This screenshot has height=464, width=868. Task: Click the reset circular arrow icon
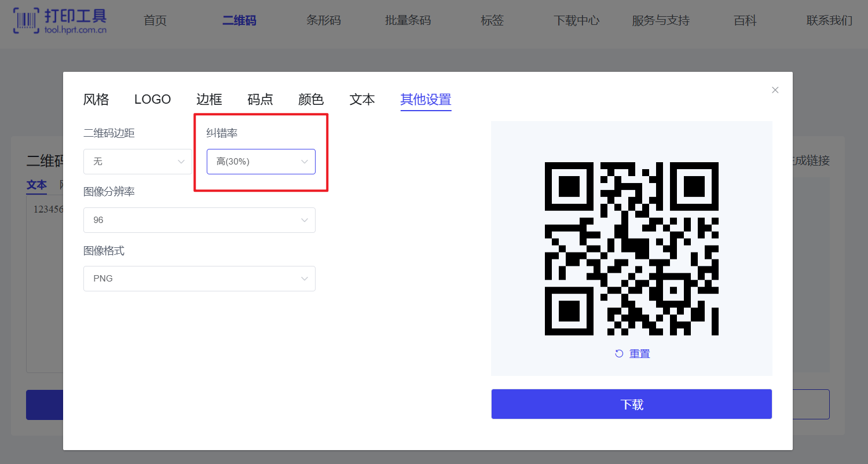point(619,353)
